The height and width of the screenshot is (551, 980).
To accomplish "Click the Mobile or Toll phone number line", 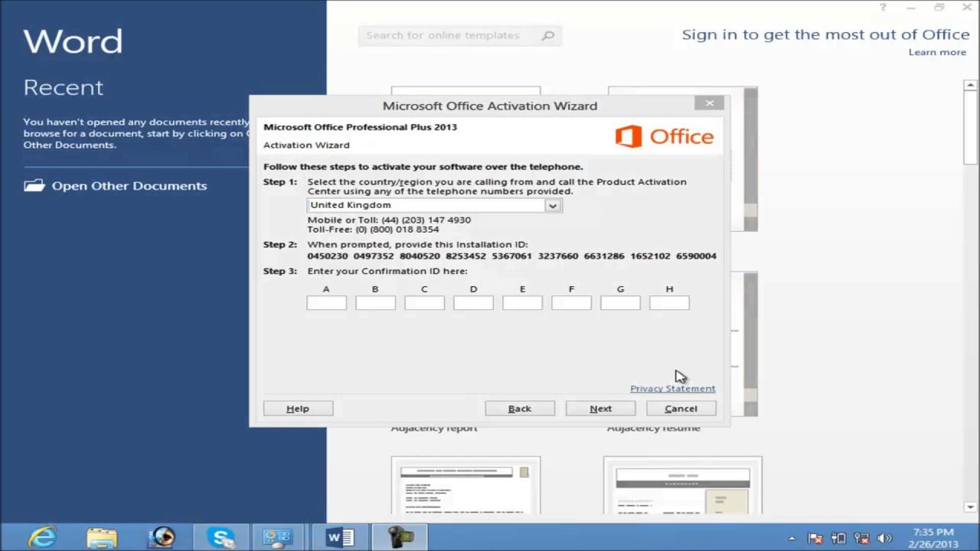I will point(389,220).
